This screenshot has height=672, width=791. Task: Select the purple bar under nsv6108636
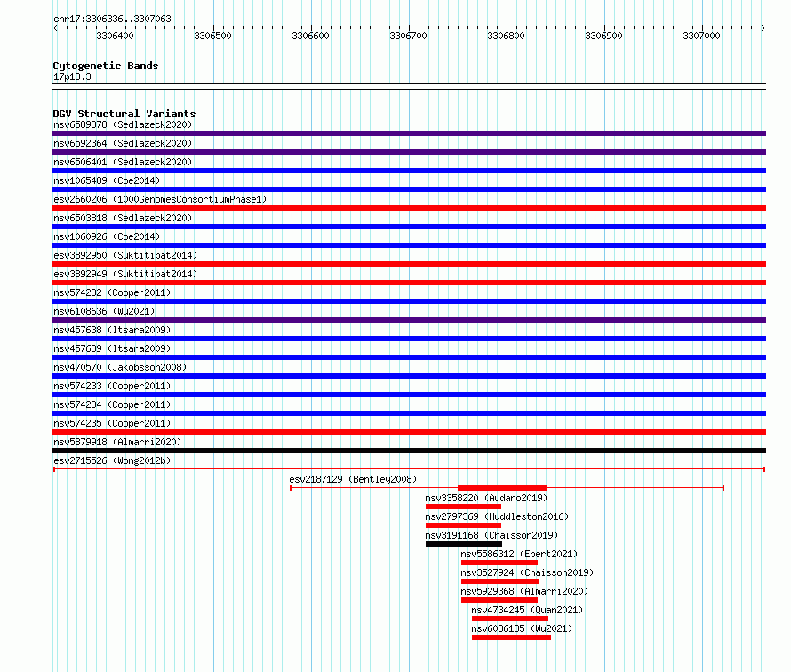(409, 320)
